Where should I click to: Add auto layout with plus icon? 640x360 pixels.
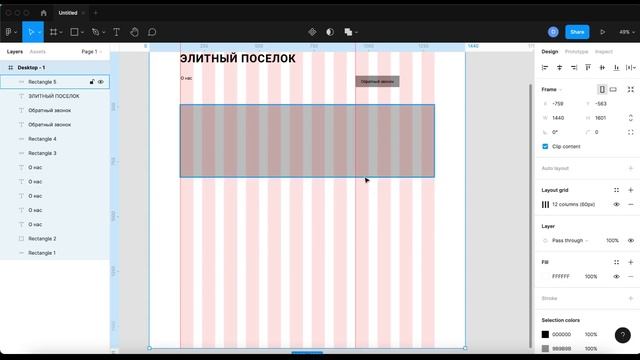pyautogui.click(x=631, y=168)
